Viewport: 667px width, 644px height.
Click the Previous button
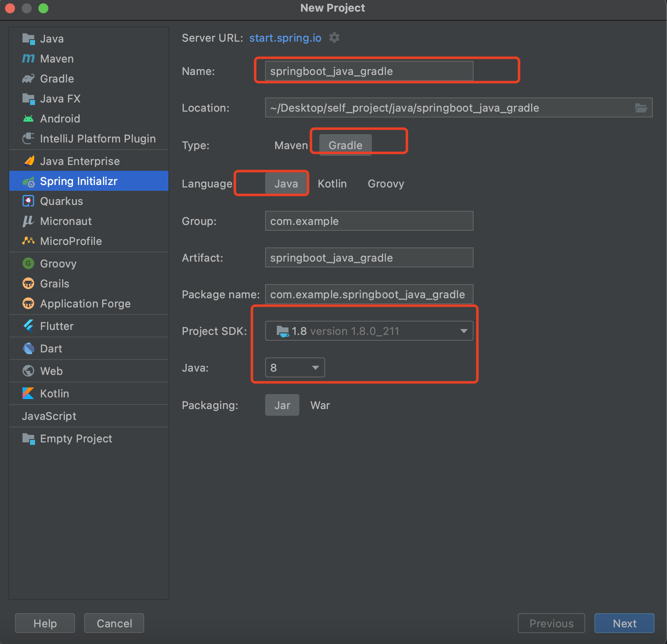(552, 623)
